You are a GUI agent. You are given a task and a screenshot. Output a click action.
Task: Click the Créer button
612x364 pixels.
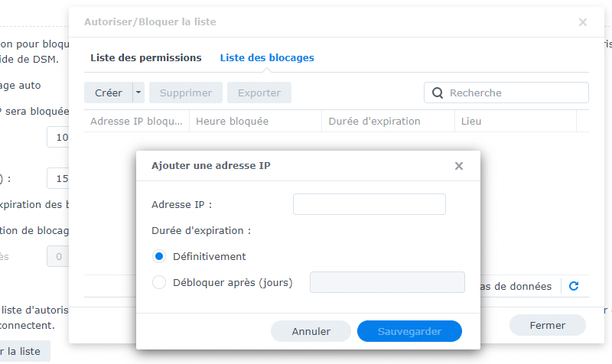tap(109, 93)
